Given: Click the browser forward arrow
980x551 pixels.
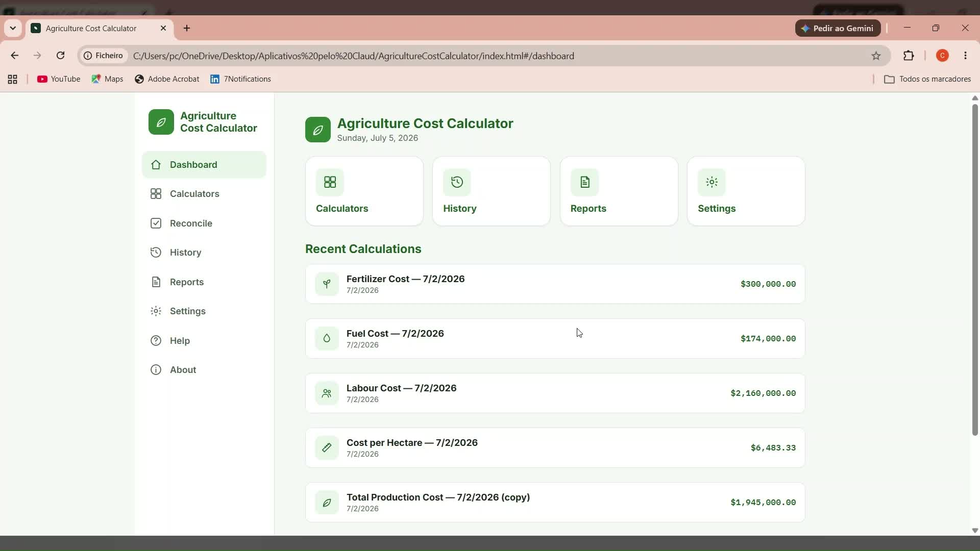Looking at the screenshot, I should (37, 56).
